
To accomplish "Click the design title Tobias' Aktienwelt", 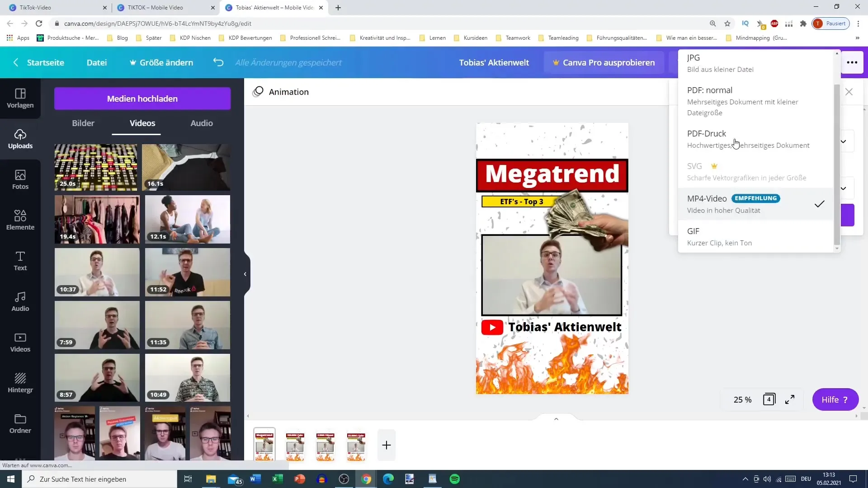I will [x=494, y=62].
